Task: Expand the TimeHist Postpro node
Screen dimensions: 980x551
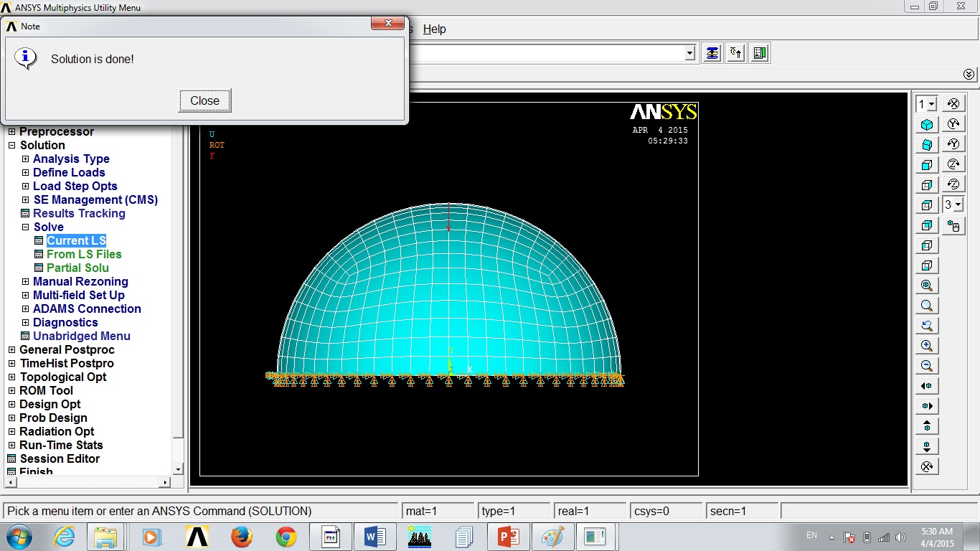Action: pyautogui.click(x=12, y=363)
